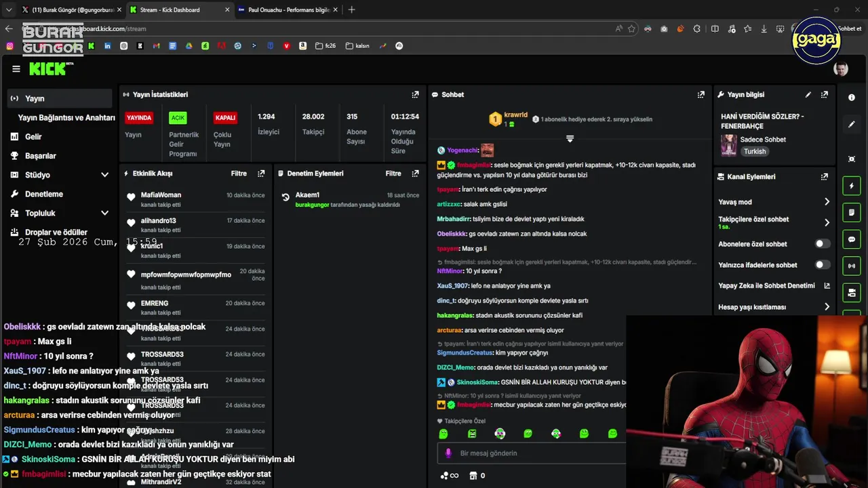This screenshot has height=488, width=868.
Task: Bookmark this page with star icon
Action: click(631, 28)
